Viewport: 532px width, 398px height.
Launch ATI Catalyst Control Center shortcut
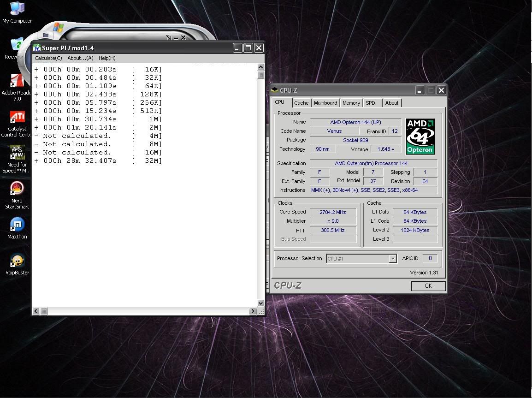pyautogui.click(x=16, y=124)
